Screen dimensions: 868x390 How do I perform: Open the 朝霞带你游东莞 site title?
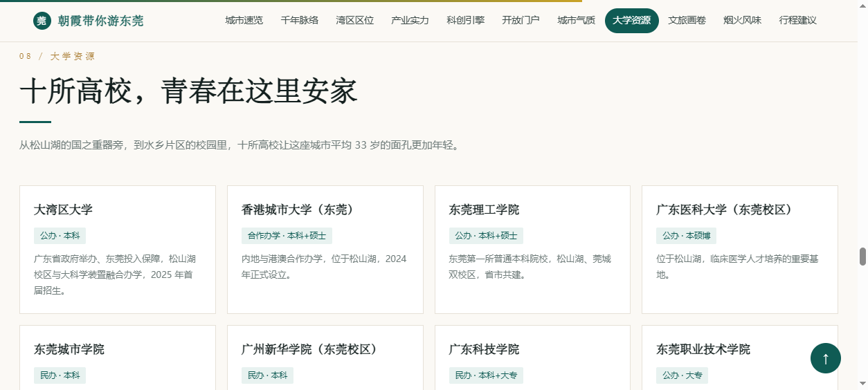tap(101, 21)
